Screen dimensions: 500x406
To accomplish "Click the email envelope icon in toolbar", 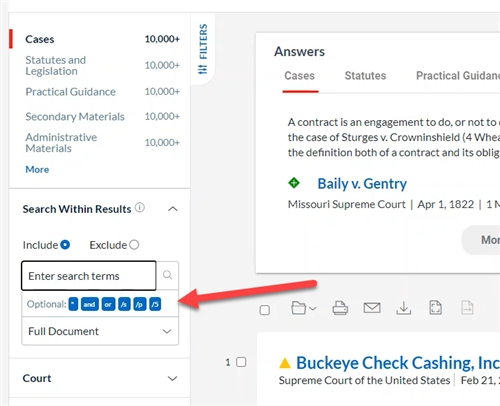I will click(372, 308).
